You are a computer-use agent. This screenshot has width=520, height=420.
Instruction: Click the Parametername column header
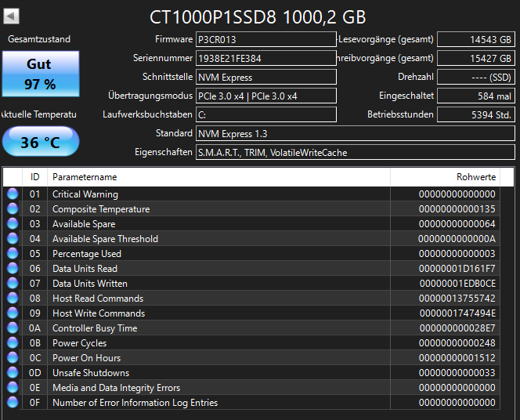point(218,177)
